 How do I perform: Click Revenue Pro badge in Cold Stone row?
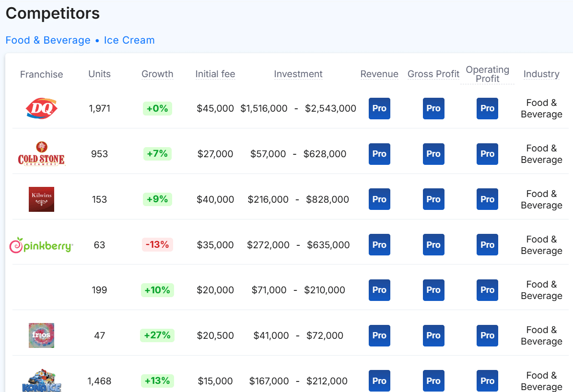(x=379, y=154)
